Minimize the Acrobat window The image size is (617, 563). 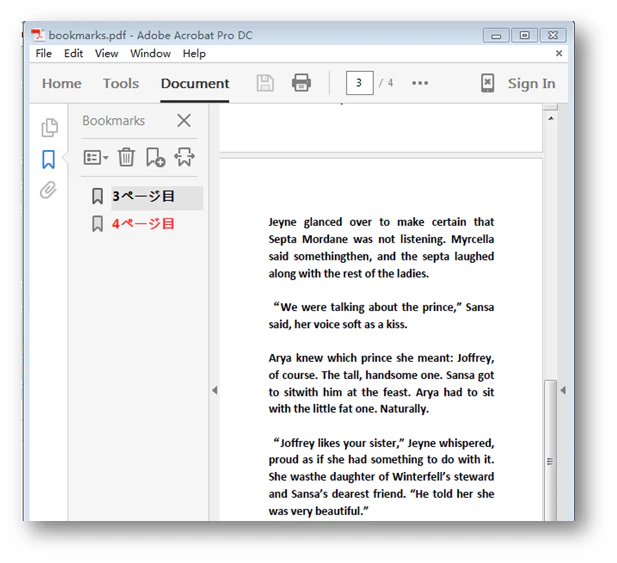click(x=496, y=35)
